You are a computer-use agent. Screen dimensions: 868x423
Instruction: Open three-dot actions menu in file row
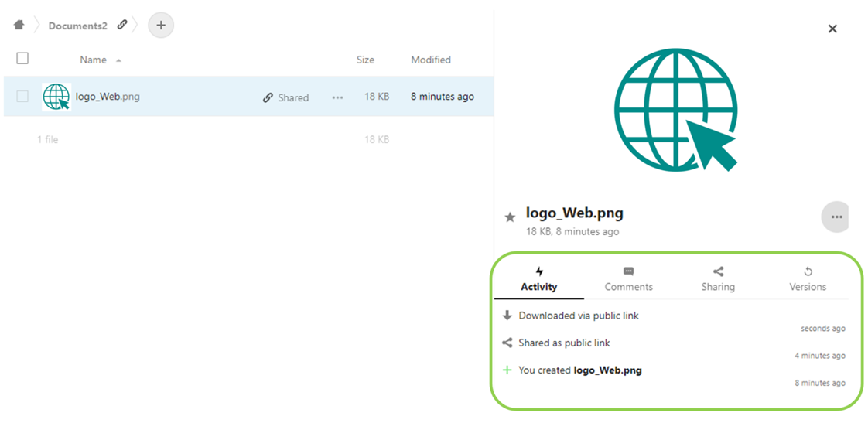click(x=337, y=97)
